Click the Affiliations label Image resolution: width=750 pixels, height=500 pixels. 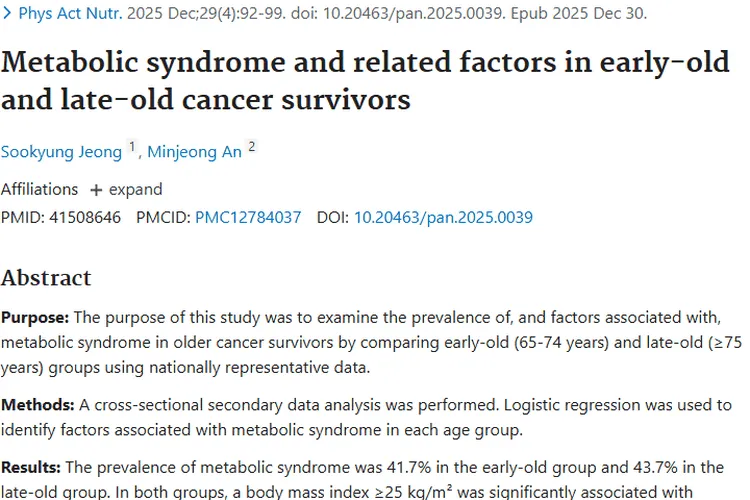(39, 189)
